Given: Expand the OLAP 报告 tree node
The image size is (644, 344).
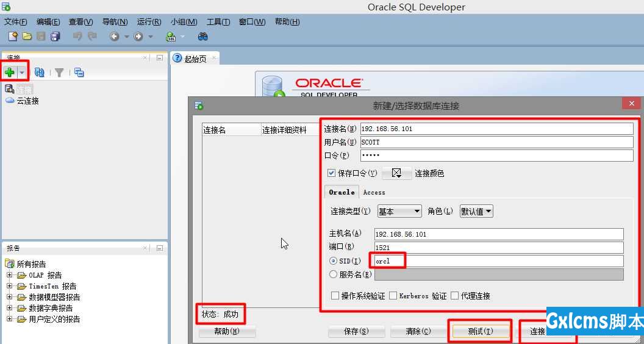Looking at the screenshot, I should (9, 274).
